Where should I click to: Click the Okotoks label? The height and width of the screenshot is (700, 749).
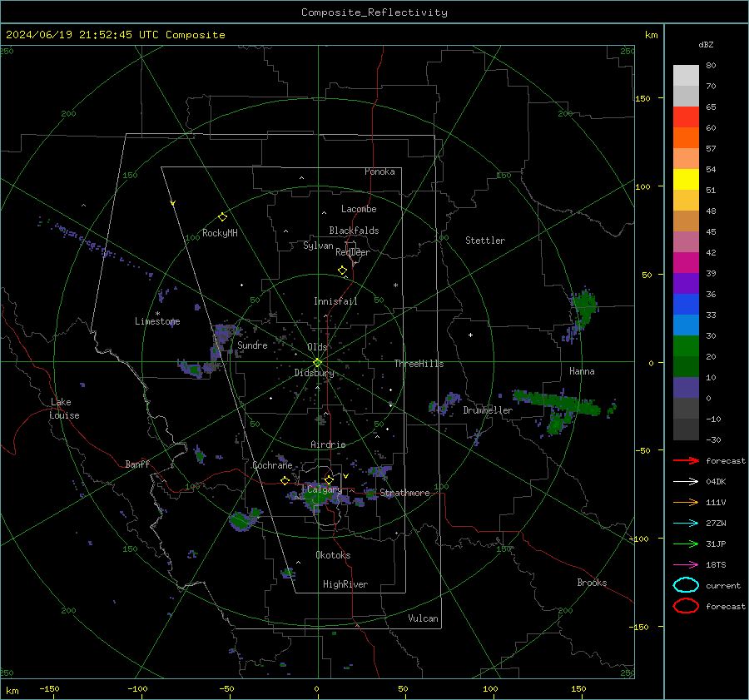pos(333,555)
